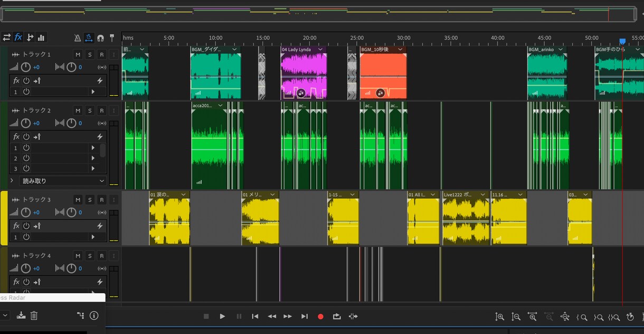
Task: Click the Stop button
Action: [x=206, y=317]
